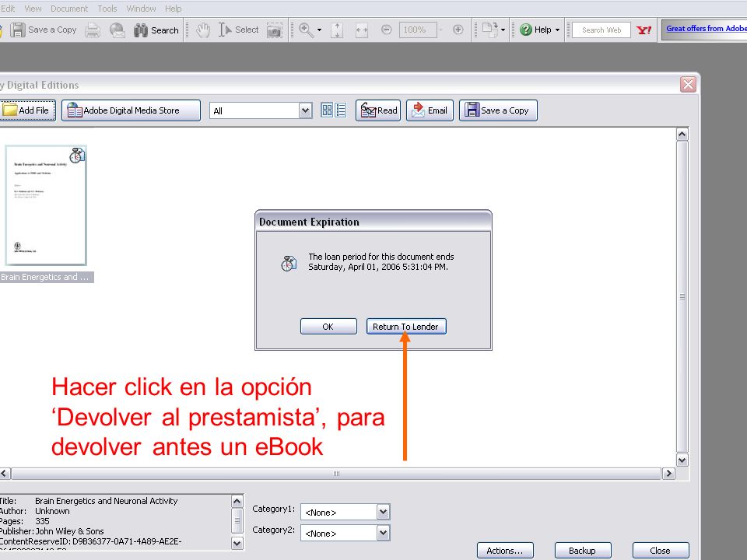Open the zoom tool dropdown arrow beside the magnifier
The image size is (747, 560).
pyautogui.click(x=319, y=30)
